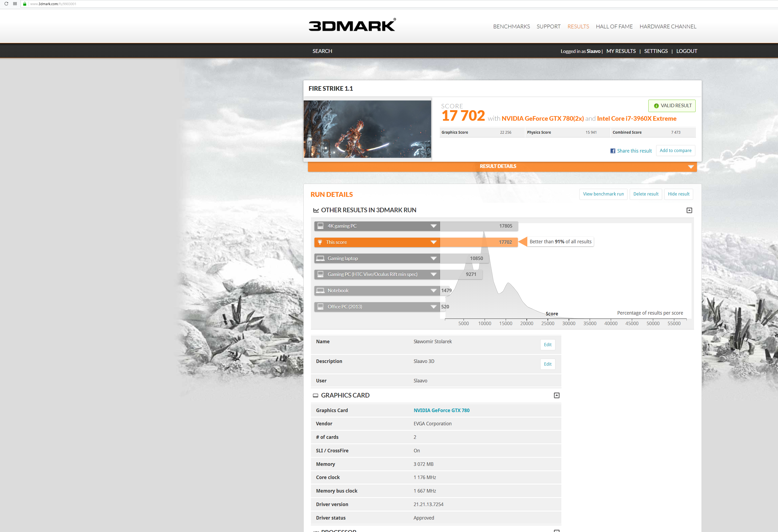
Task: Click the Valid Result badge
Action: [672, 106]
